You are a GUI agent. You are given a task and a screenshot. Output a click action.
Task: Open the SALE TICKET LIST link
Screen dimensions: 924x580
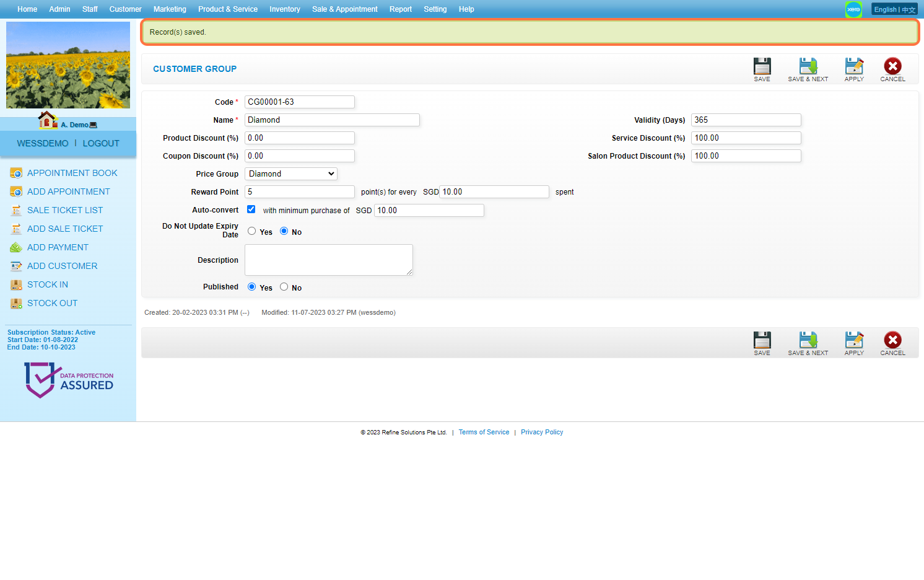pos(65,210)
